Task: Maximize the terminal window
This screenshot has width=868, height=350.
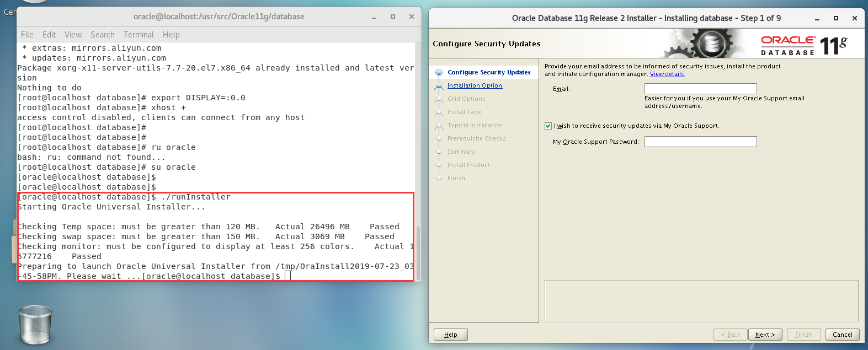Action: click(x=393, y=17)
